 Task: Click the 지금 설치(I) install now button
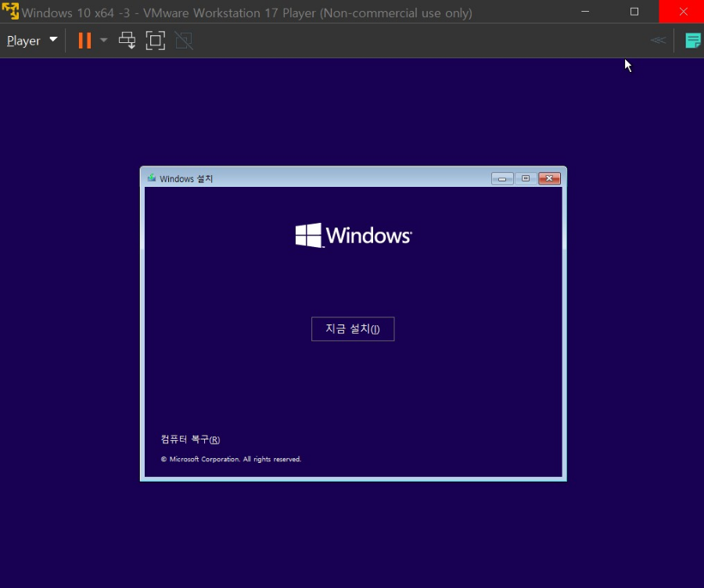[353, 329]
